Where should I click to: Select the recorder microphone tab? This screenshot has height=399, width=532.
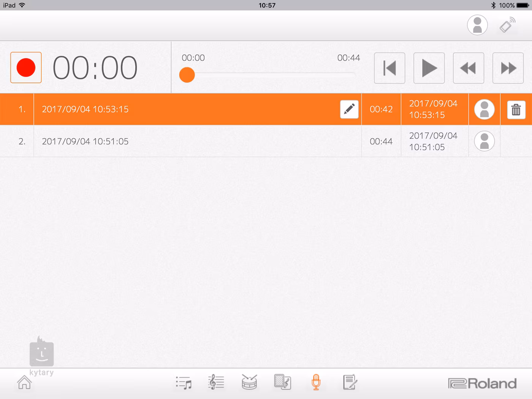pyautogui.click(x=316, y=382)
